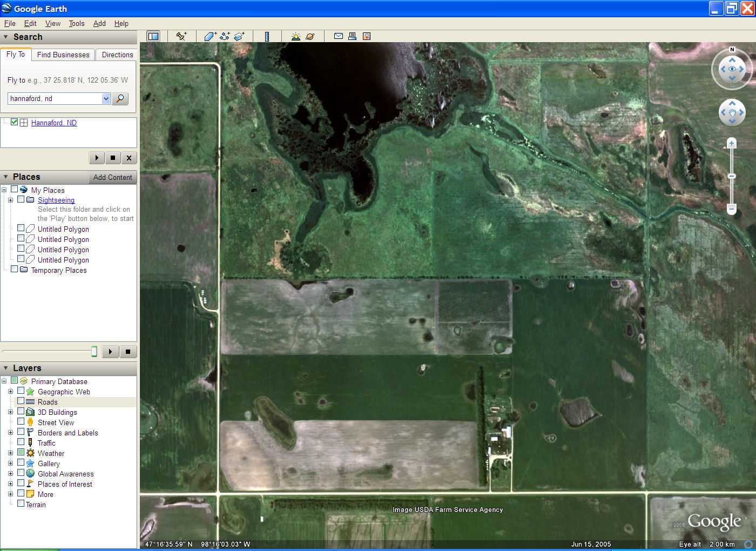Click Places panel play tour button
Viewport: 756px width, 551px height.
111,352
